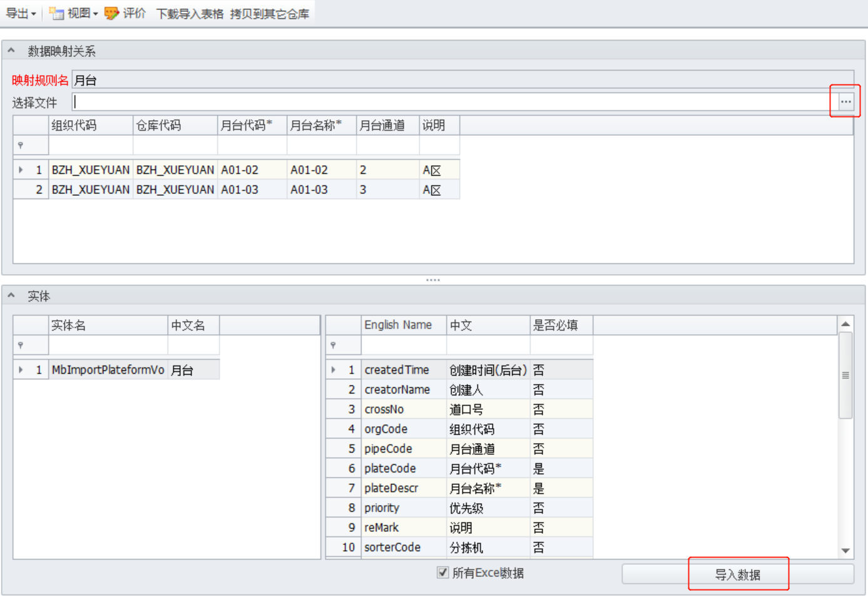
Task: Open the 导出 export dropdown
Action: tap(21, 13)
